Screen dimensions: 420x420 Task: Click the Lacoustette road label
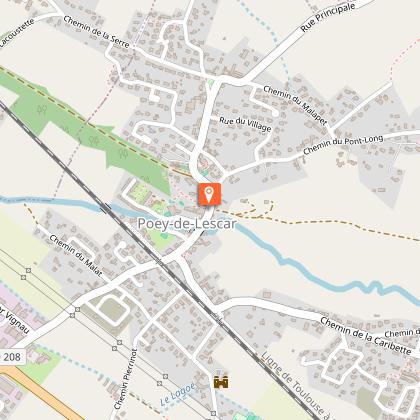click(x=17, y=32)
